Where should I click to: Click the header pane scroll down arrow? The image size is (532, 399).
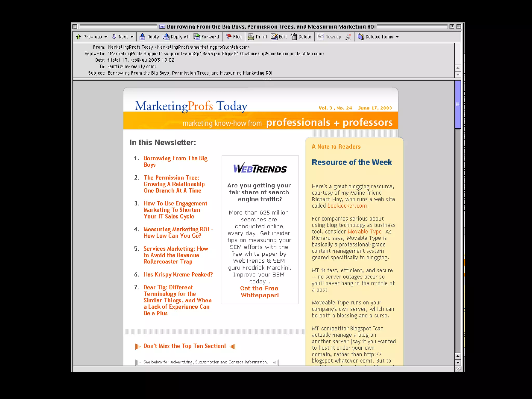pos(458,75)
